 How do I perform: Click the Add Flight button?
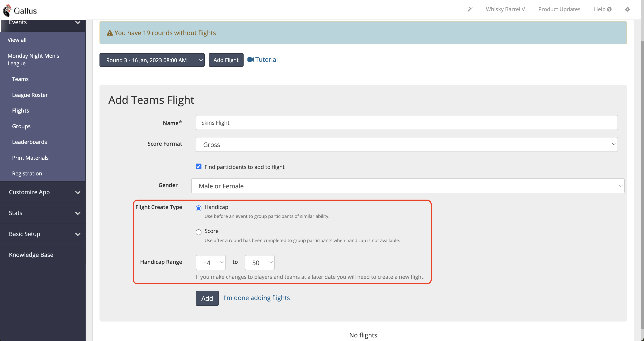226,60
